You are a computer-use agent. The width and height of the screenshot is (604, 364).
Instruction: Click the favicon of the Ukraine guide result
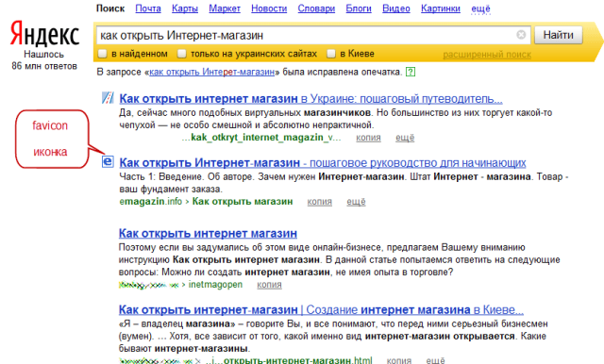click(108, 98)
